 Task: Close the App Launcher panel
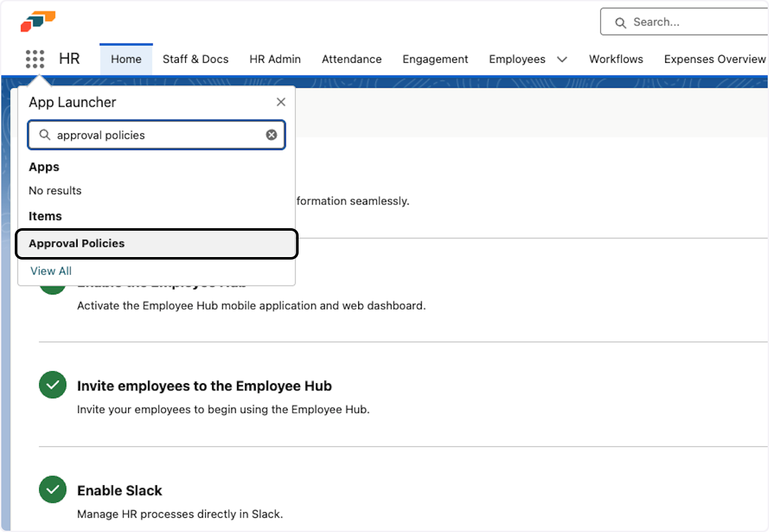(x=281, y=101)
